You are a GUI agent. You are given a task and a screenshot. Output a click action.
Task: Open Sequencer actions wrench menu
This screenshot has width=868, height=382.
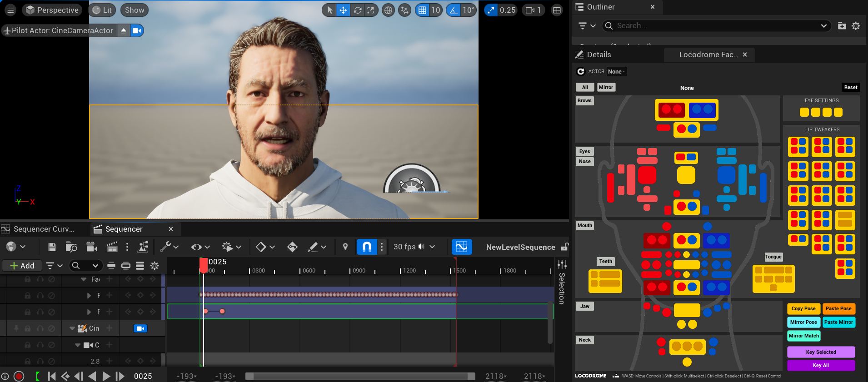coord(169,247)
